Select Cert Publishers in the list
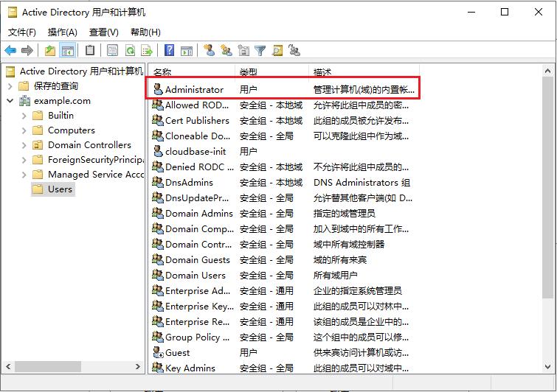 coord(284,120)
